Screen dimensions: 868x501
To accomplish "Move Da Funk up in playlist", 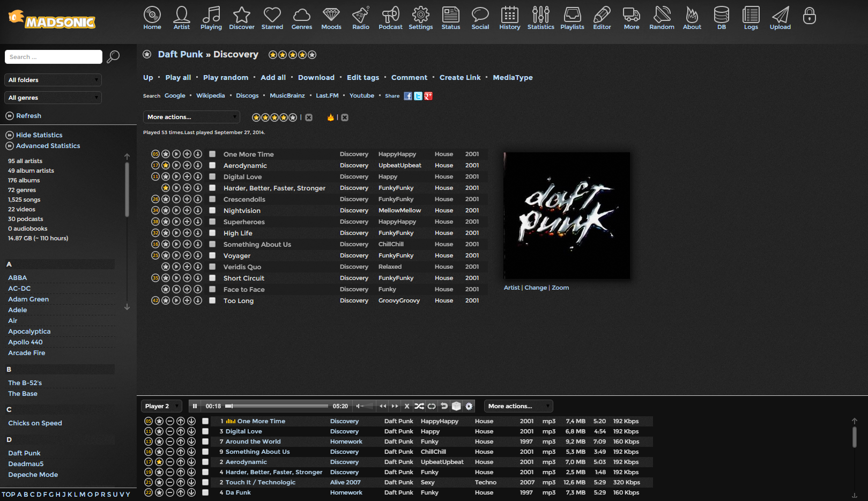I will coord(181,492).
